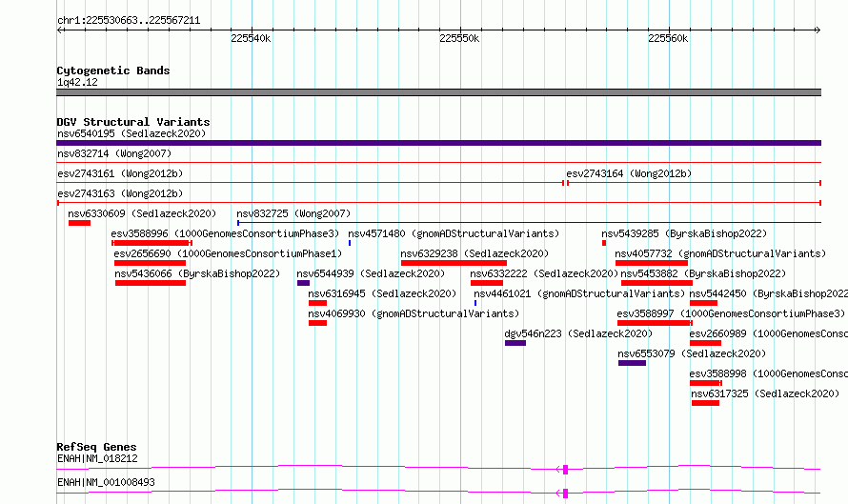Click the gray 1q42.12 cytogenetic band bar
The height and width of the screenshot is (504, 848).
[x=438, y=92]
